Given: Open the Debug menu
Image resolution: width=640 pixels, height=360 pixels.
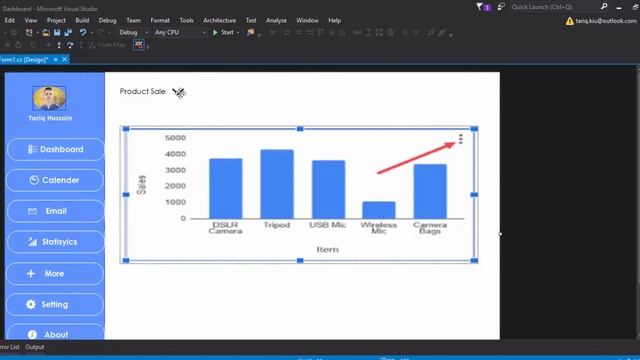Looking at the screenshot, I should point(107,20).
